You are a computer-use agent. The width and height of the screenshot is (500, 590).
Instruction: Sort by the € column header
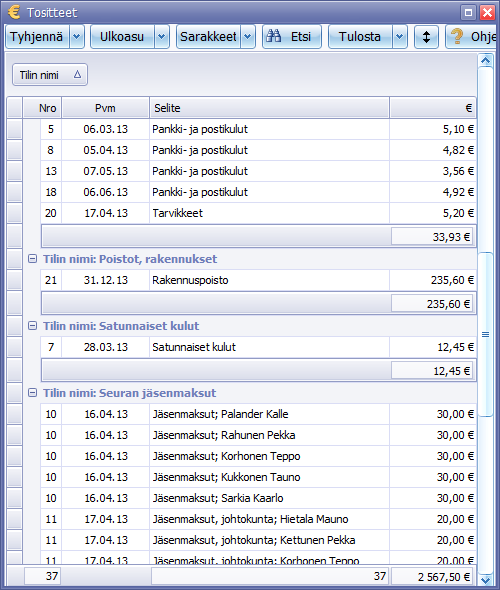433,108
